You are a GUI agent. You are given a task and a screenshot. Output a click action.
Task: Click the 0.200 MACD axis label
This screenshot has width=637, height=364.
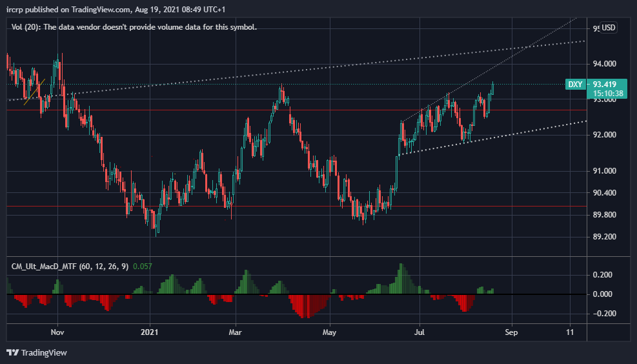coord(602,275)
